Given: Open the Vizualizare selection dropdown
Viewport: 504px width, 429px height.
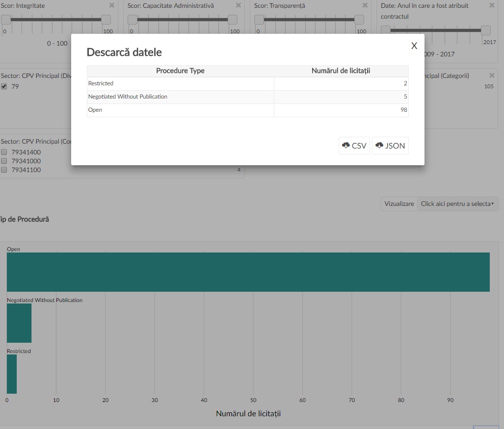Looking at the screenshot, I should [457, 204].
